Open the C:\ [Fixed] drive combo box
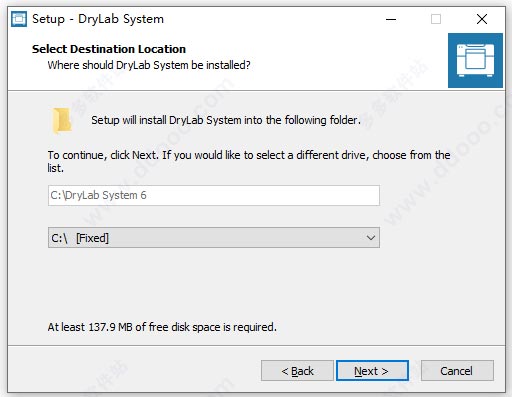Image resolution: width=512 pixels, height=397 pixels. click(214, 238)
